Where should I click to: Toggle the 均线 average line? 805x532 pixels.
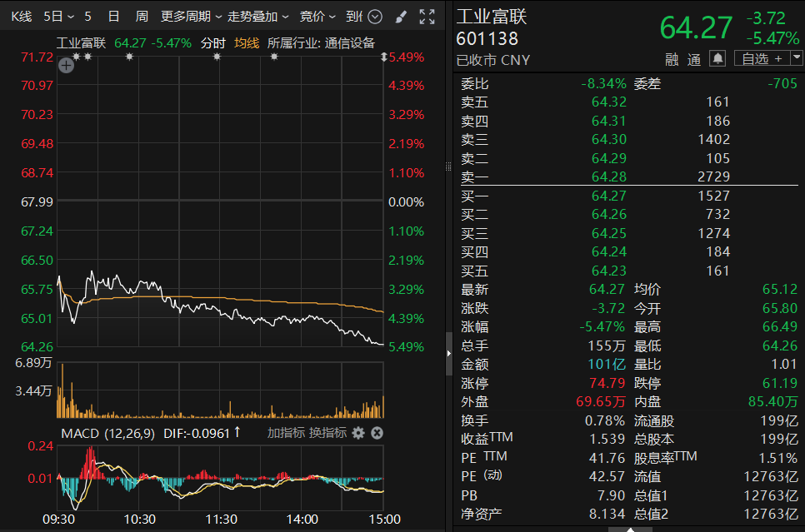tap(247, 43)
